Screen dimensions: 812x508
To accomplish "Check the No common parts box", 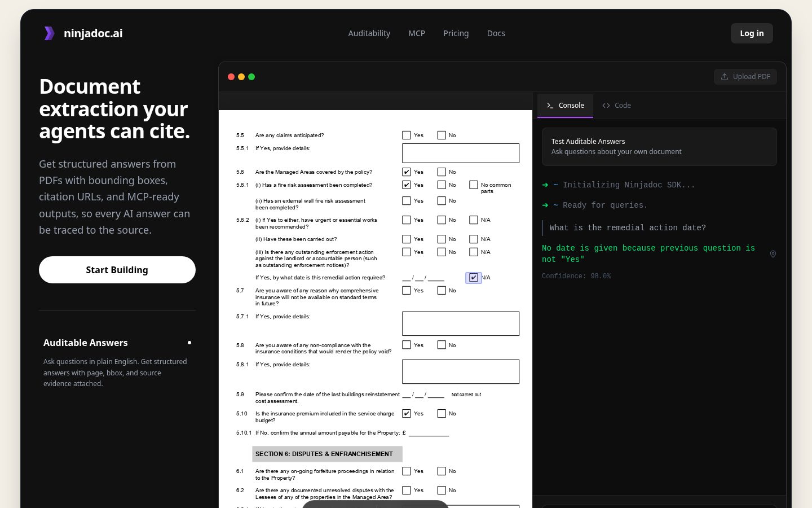I will (474, 185).
